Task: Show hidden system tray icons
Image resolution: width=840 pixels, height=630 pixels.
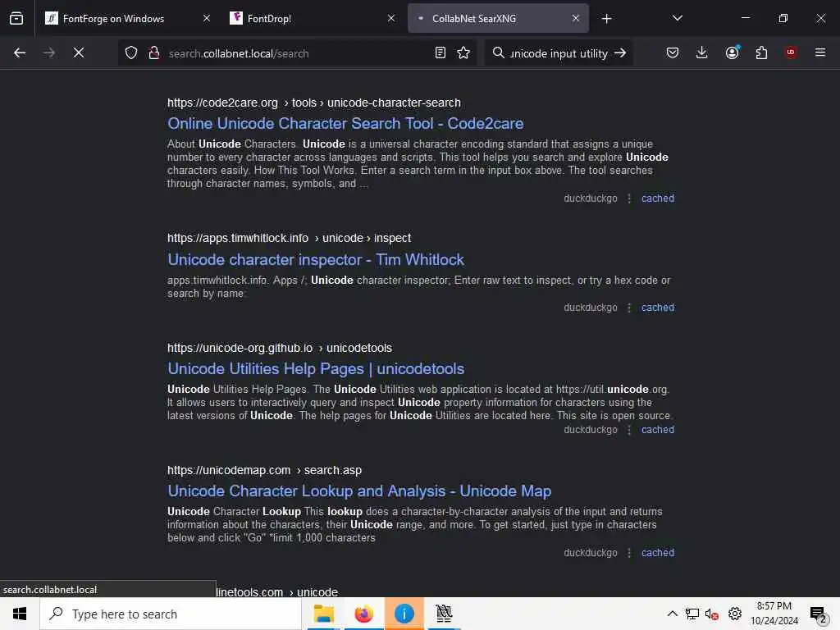Action: coord(673,614)
